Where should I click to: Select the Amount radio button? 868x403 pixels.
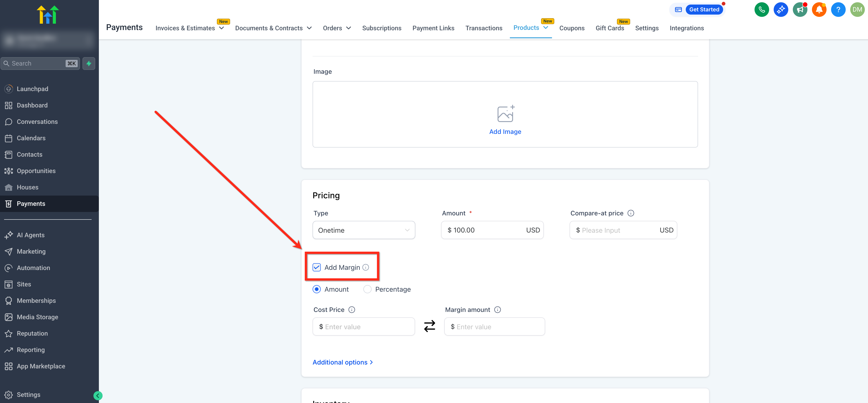point(316,289)
